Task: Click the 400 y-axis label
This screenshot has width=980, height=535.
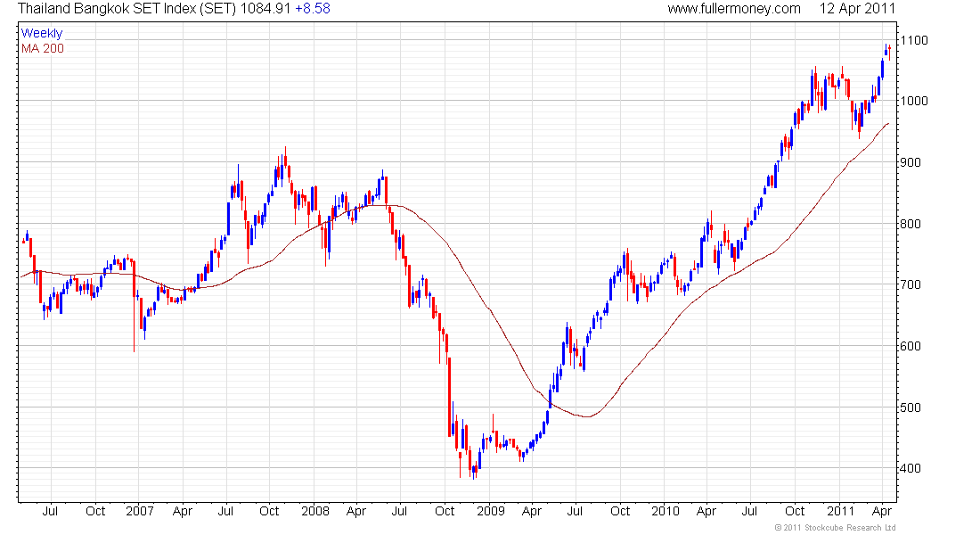Action: pos(911,468)
